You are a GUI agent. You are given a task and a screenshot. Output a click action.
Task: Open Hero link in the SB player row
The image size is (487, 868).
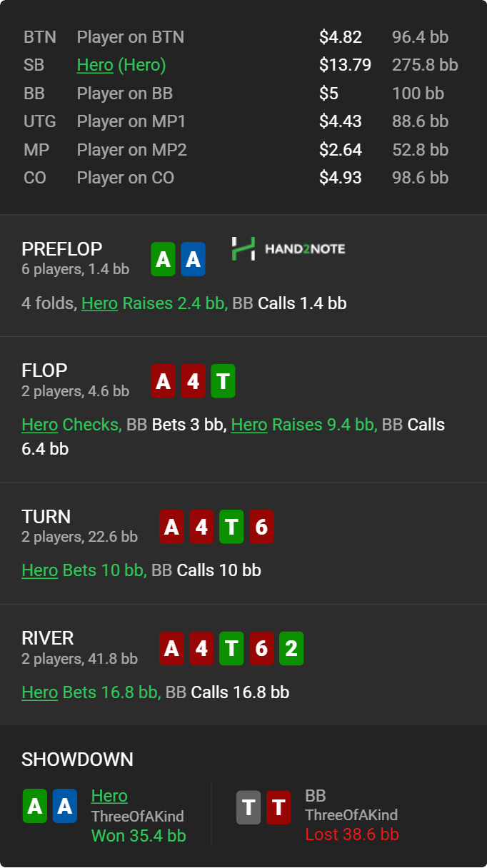point(95,65)
